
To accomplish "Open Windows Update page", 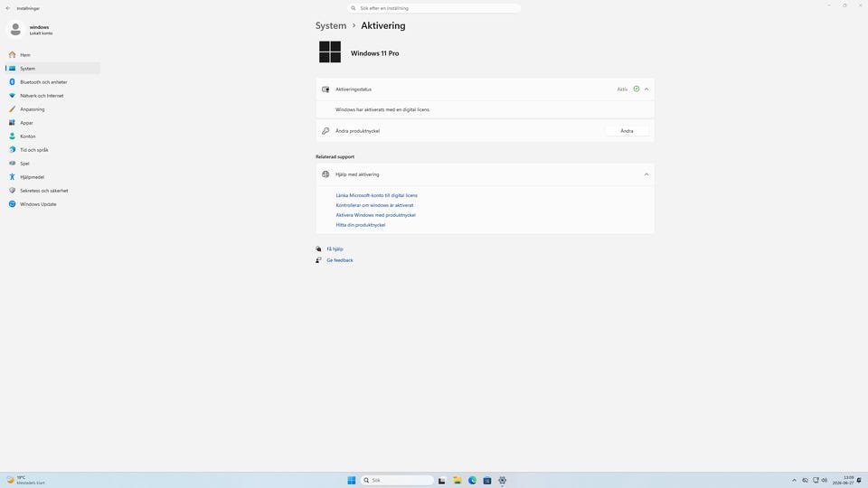I will 38,204.
